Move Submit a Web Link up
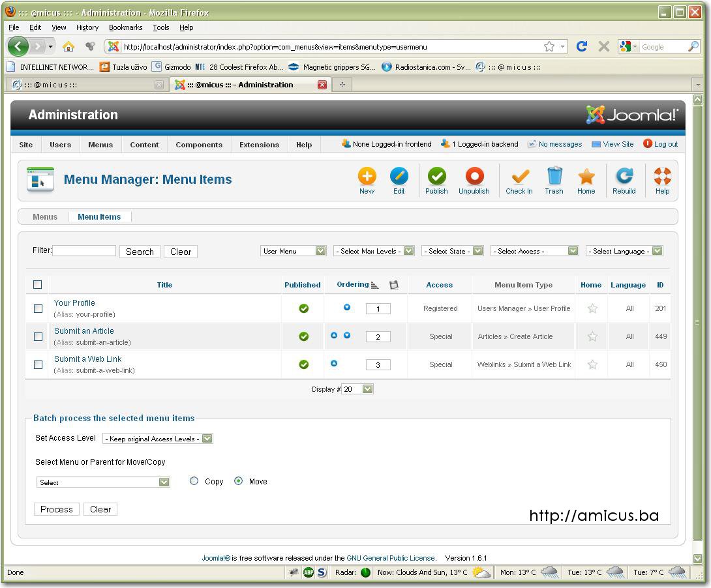This screenshot has height=588, width=711. [x=334, y=363]
